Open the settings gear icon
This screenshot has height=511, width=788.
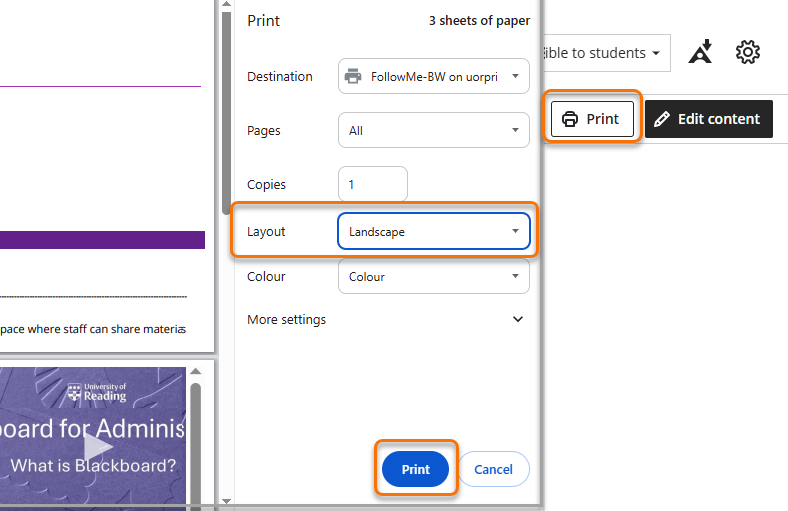click(748, 53)
